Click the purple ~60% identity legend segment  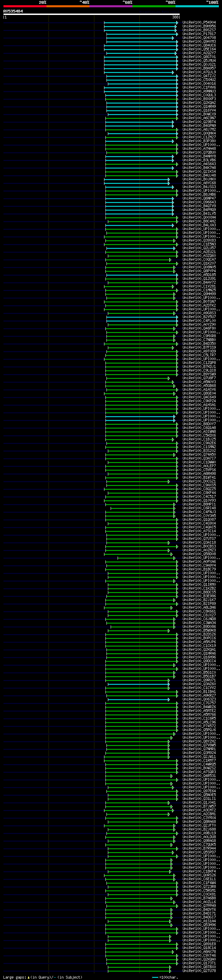[x=111, y=6]
